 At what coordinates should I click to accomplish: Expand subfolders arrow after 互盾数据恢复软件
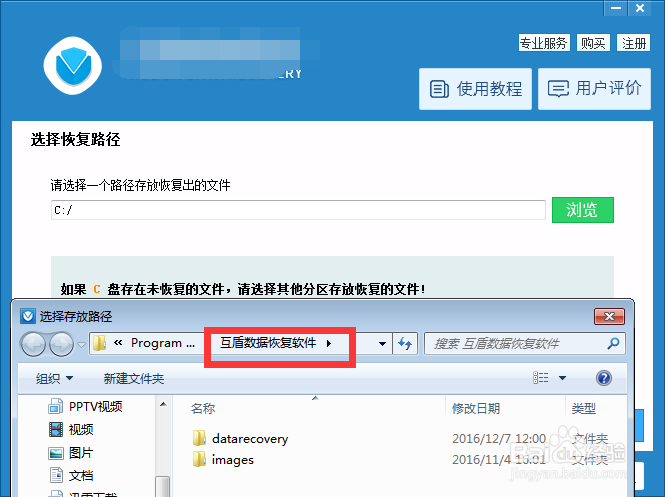pyautogui.click(x=329, y=343)
